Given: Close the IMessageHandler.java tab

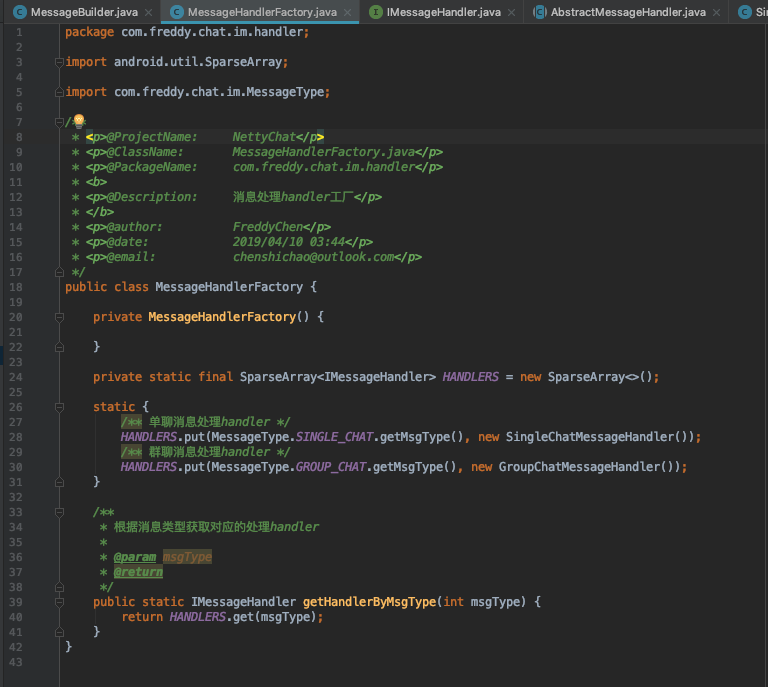Looking at the screenshot, I should pyautogui.click(x=511, y=13).
